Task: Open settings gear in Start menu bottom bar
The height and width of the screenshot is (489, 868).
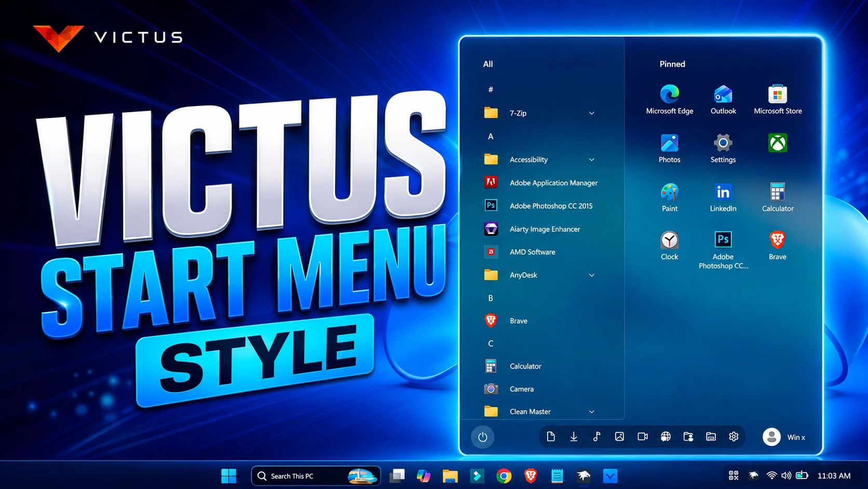Action: pyautogui.click(x=734, y=437)
